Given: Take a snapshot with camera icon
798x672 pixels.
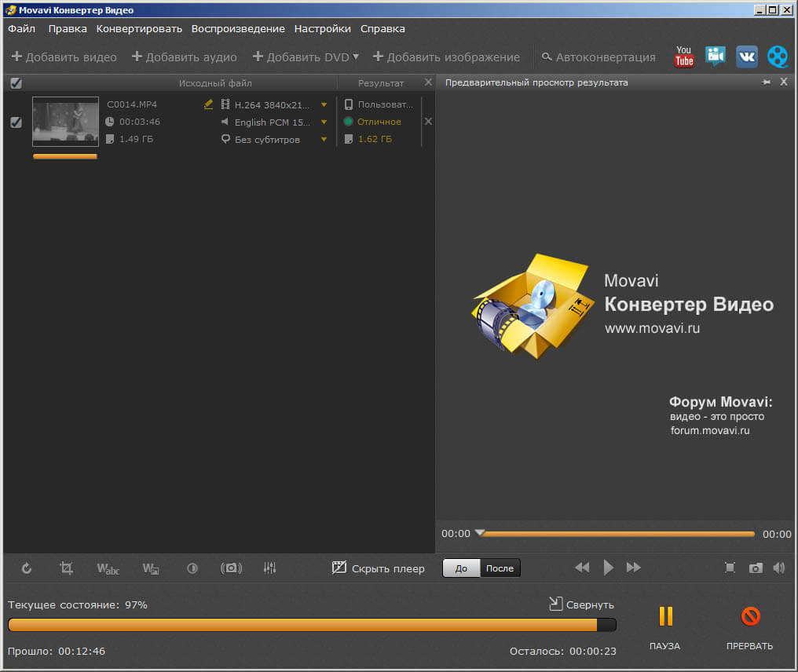Looking at the screenshot, I should (x=756, y=568).
